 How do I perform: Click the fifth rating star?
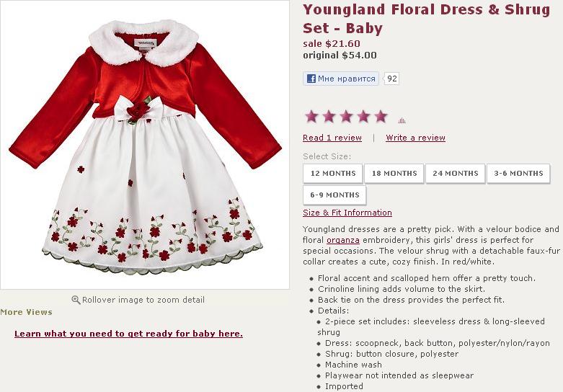[x=381, y=116]
